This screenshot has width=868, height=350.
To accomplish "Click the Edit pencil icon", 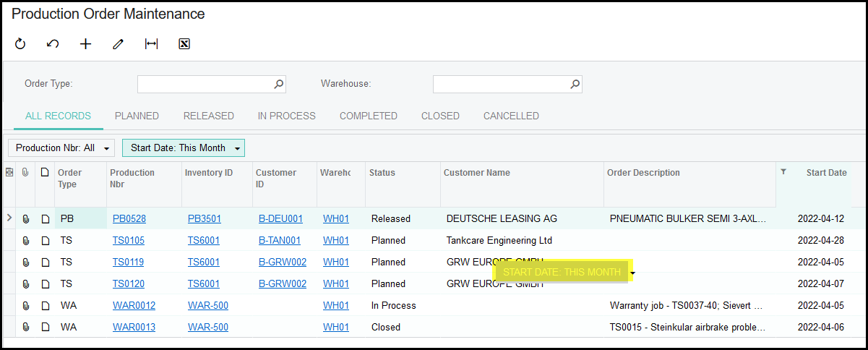I will point(119,44).
